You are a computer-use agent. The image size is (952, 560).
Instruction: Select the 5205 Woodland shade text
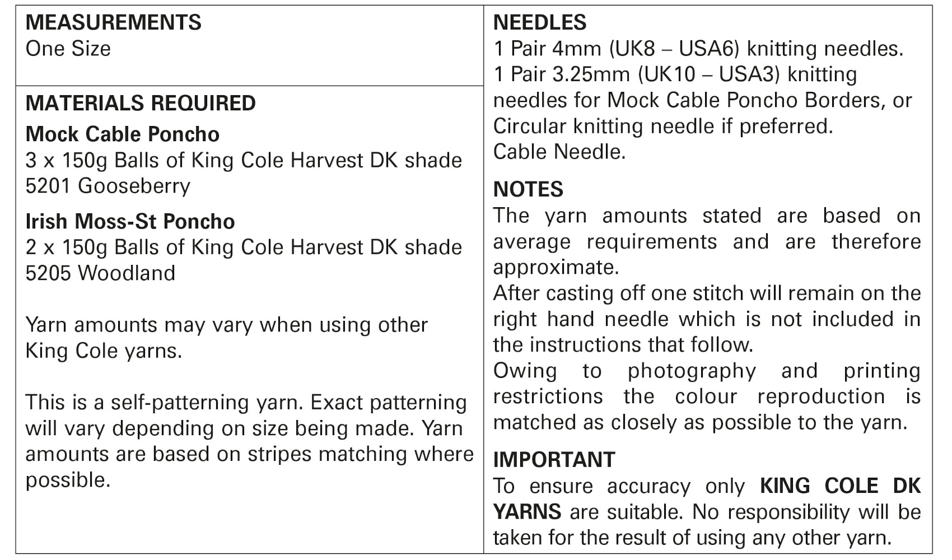click(x=101, y=273)
